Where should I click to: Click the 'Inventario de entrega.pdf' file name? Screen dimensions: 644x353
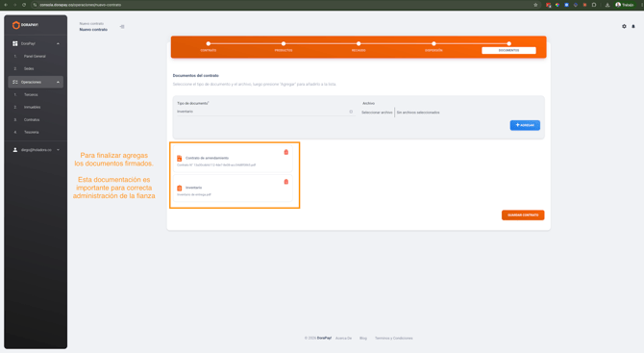pyautogui.click(x=194, y=195)
